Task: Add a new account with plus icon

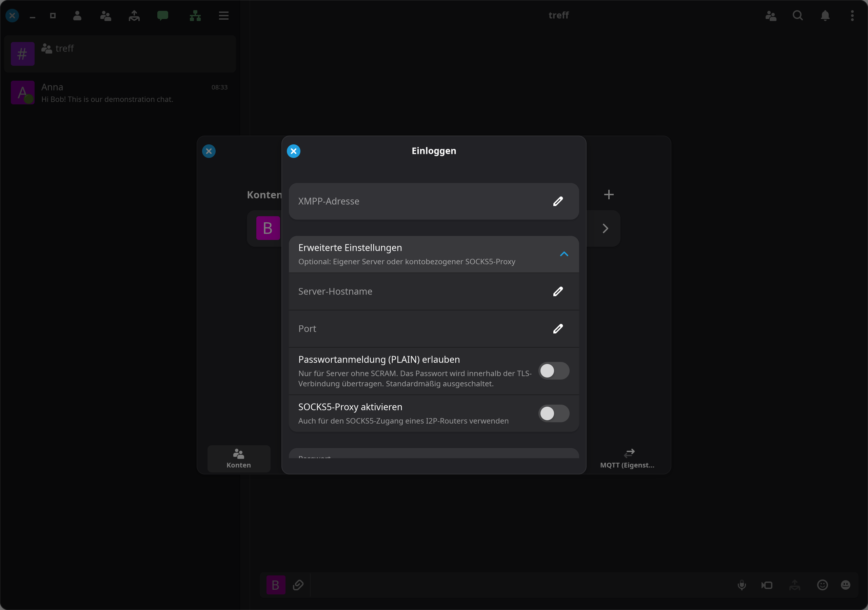Action: 609,195
